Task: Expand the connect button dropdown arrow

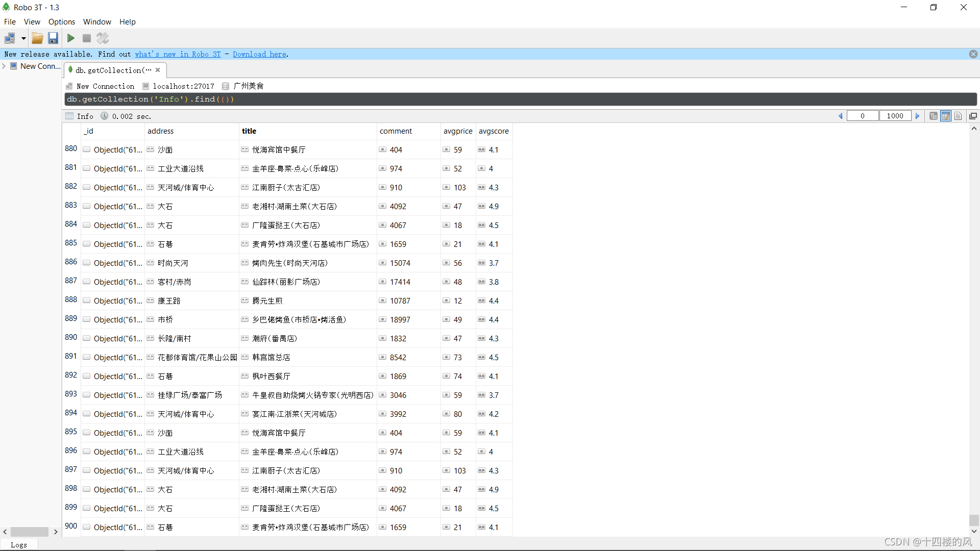Action: (x=23, y=38)
